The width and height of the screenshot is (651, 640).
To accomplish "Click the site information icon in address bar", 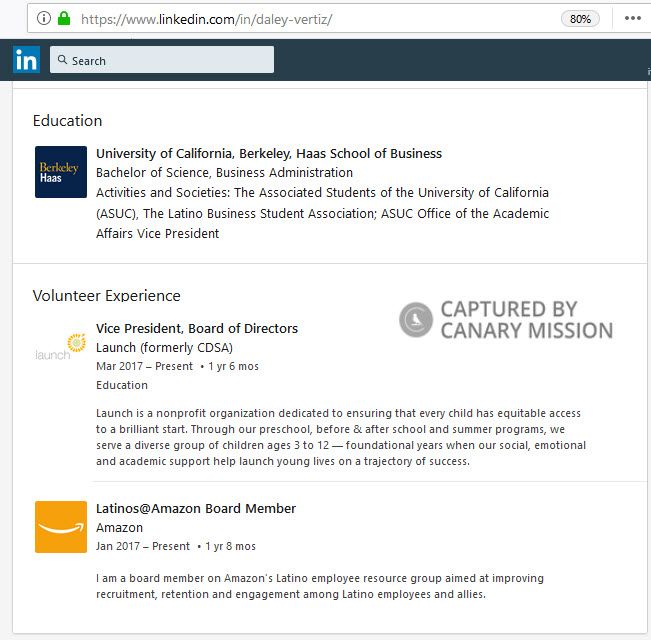I will 45,18.
